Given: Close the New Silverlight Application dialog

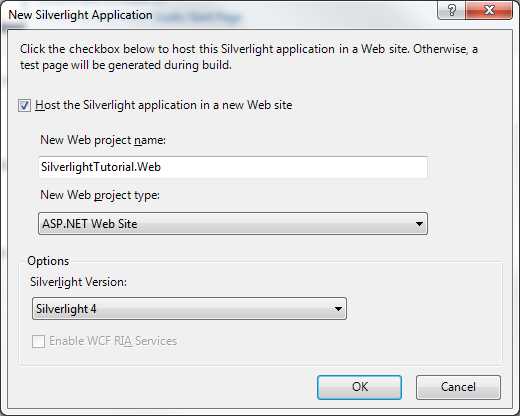Looking at the screenshot, I should pyautogui.click(x=489, y=10).
